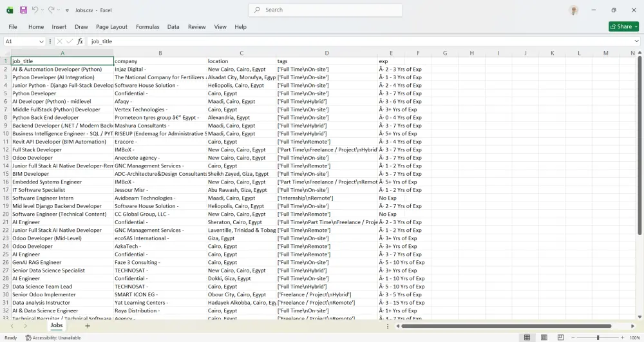Select cell 'ecoSAS International -'
The height and width of the screenshot is (342, 644).
point(160,238)
